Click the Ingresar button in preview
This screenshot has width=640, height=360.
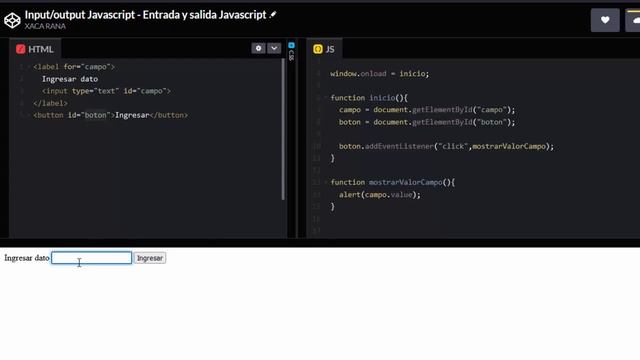(x=150, y=258)
